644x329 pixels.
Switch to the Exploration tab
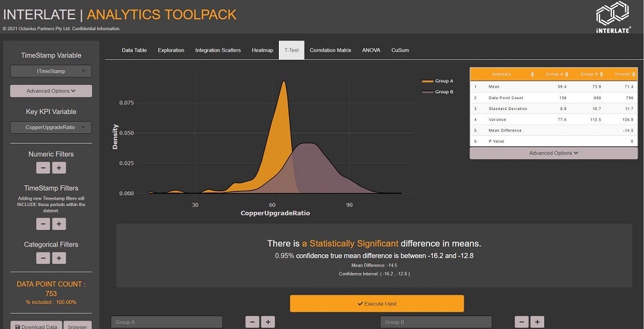click(171, 50)
